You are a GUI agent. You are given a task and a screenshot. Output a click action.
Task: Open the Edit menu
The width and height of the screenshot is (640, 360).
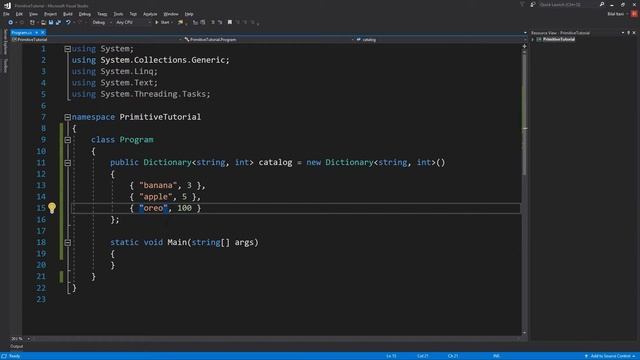pyautogui.click(x=19, y=14)
